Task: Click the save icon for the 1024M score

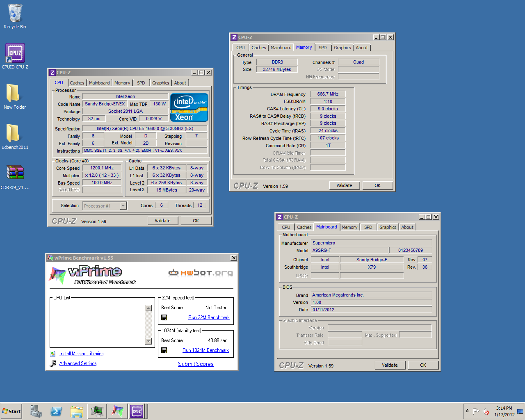Action: pos(164,350)
